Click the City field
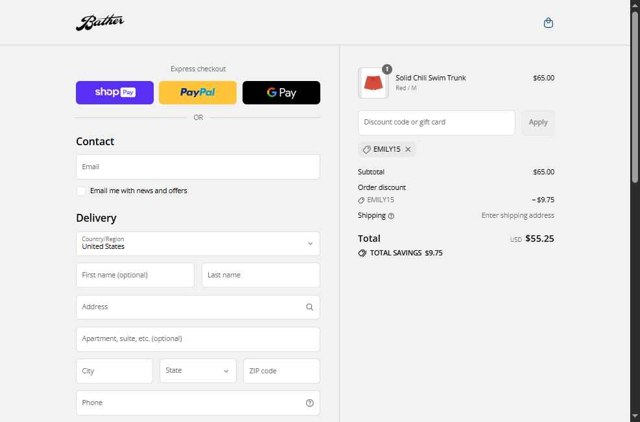This screenshot has height=422, width=640. pyautogui.click(x=114, y=371)
